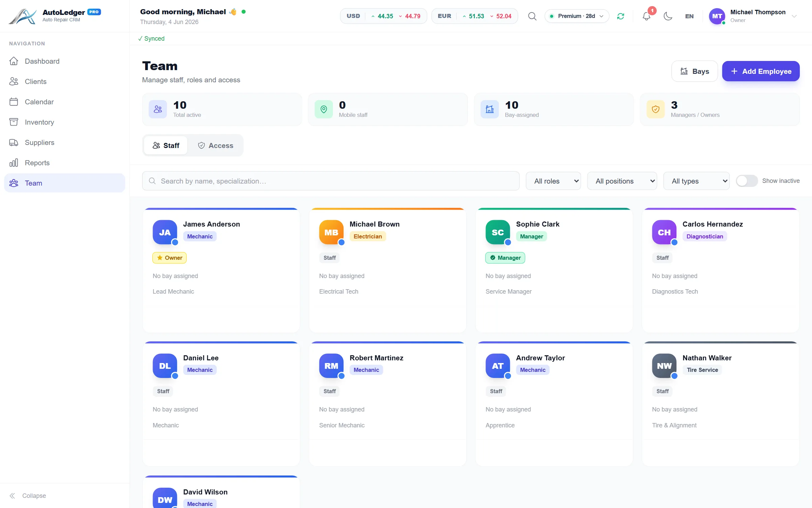Click the Collapse sidebar chevrons icon

coord(13,496)
